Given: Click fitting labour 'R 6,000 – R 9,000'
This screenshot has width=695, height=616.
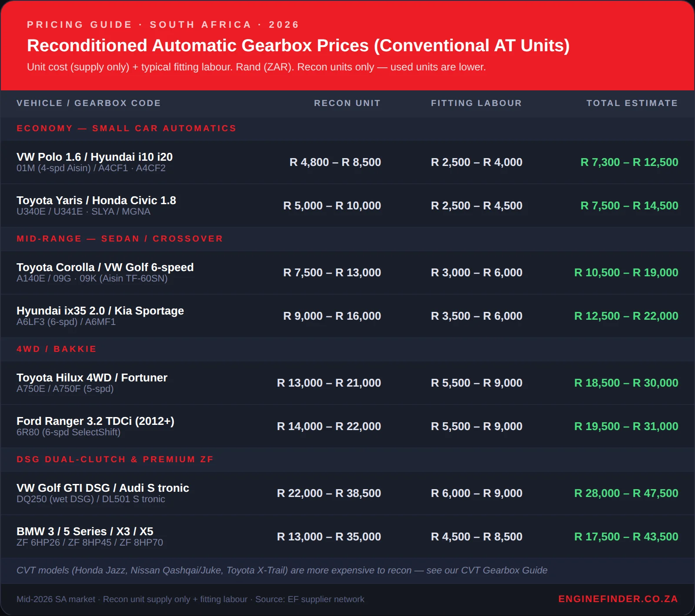Looking at the screenshot, I should (477, 493).
